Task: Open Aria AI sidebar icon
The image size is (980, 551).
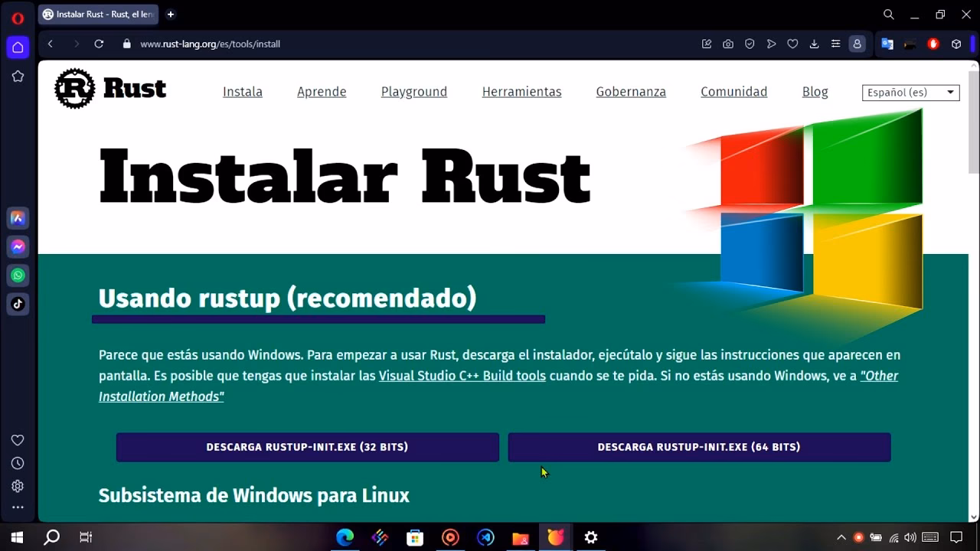Action: 18,218
